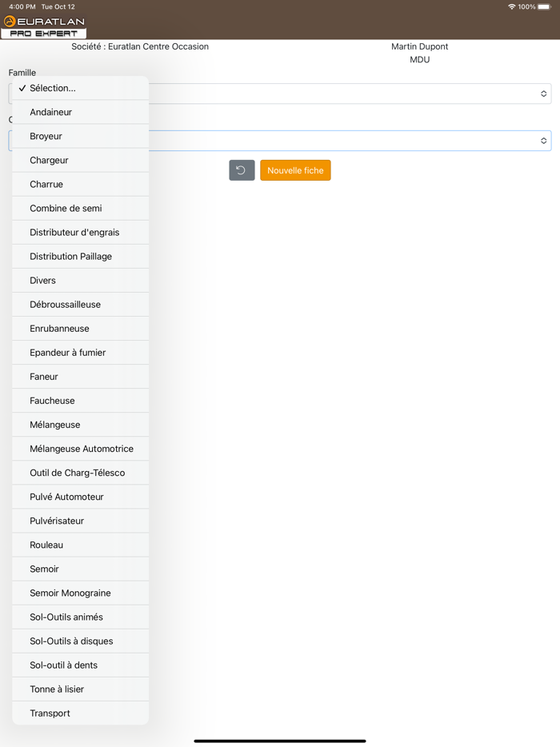The height and width of the screenshot is (747, 560).
Task: Click the Martin Dupont user name
Action: coord(419,46)
